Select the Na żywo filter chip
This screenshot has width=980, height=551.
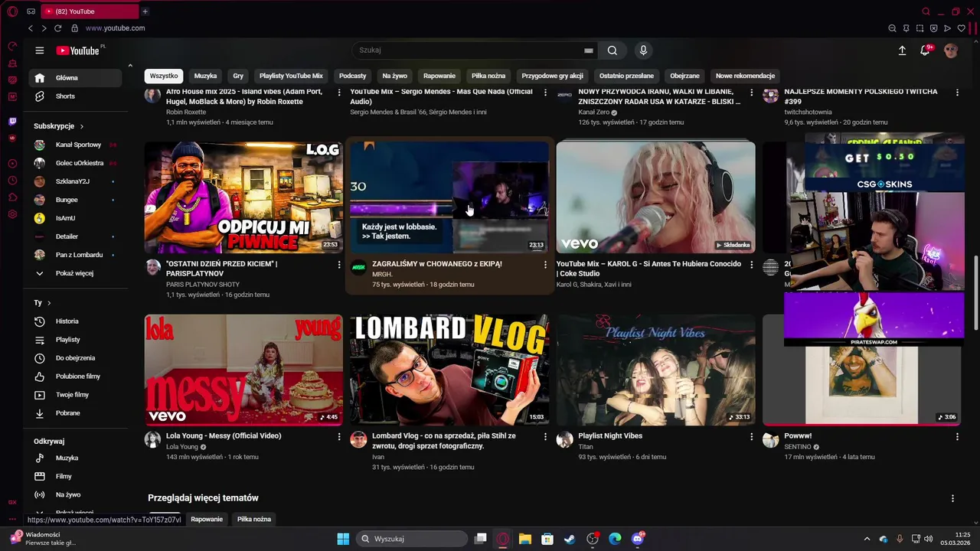(395, 76)
